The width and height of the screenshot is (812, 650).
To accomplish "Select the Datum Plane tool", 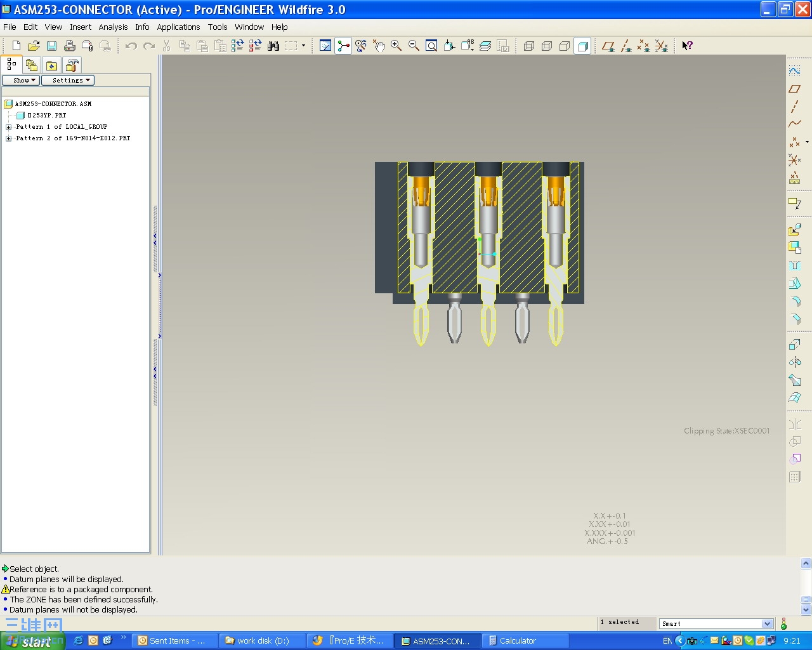I will (x=795, y=90).
